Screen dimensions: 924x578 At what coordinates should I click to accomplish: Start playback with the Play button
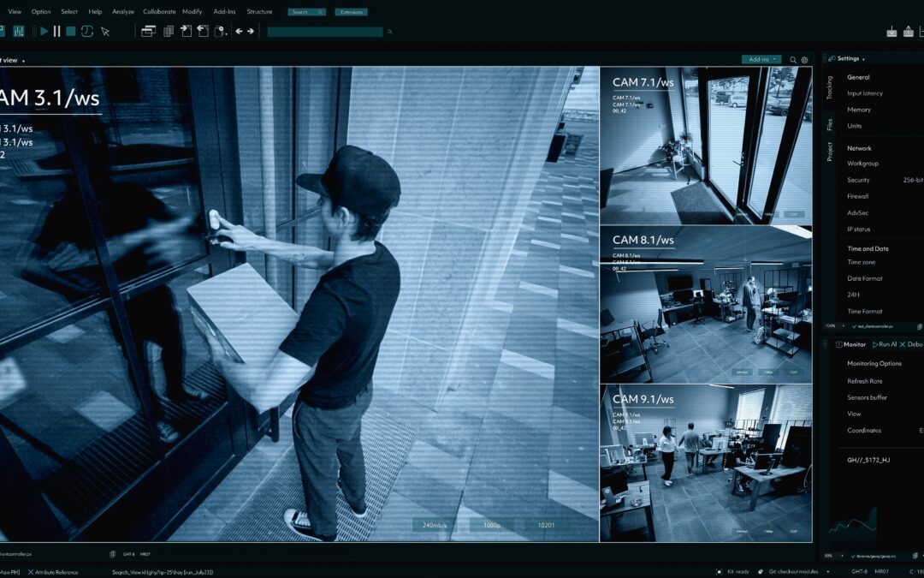[44, 32]
